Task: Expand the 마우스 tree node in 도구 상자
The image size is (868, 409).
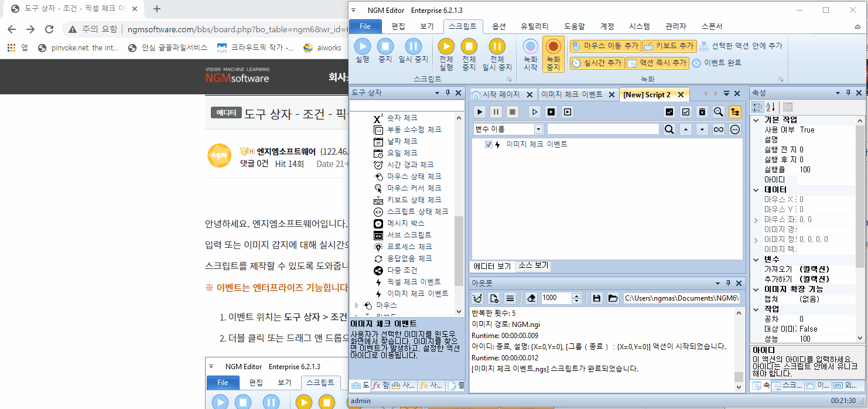Action: point(357,305)
